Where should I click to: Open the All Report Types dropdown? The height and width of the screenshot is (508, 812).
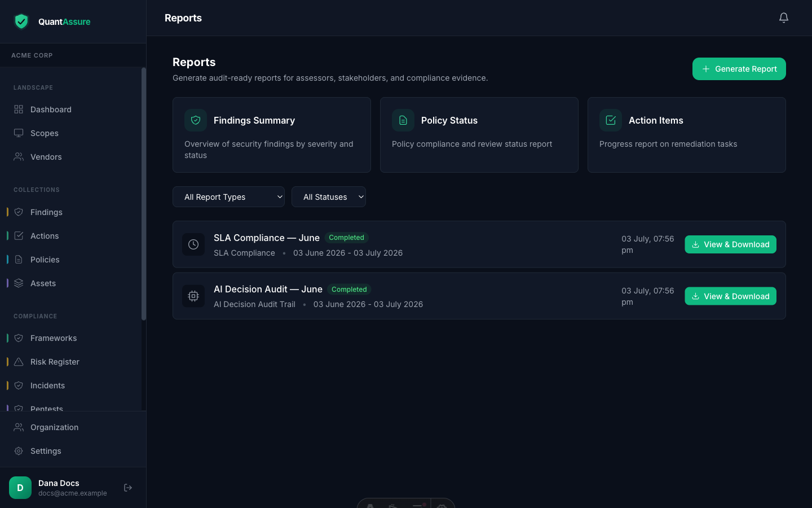228,197
